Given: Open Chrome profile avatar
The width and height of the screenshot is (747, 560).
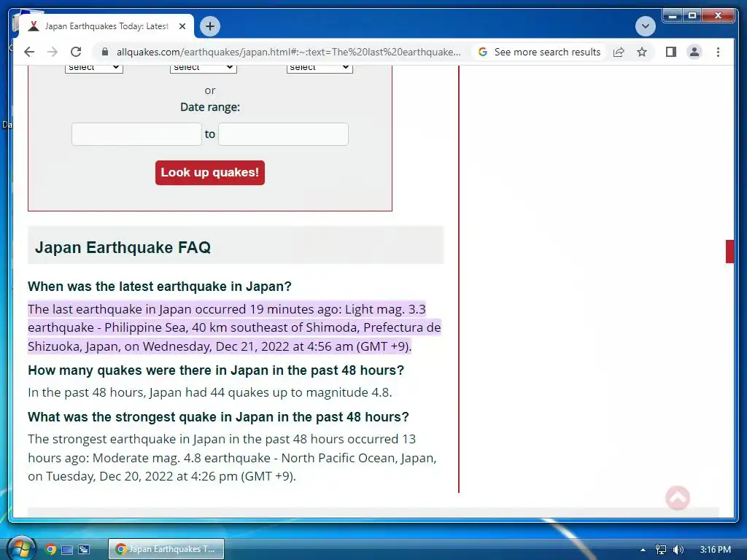Looking at the screenshot, I should [694, 52].
